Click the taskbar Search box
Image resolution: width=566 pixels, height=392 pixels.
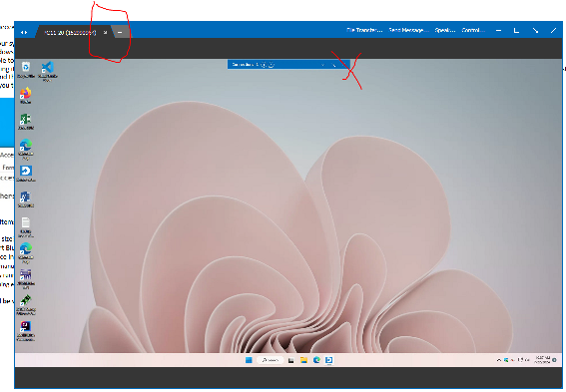270,360
